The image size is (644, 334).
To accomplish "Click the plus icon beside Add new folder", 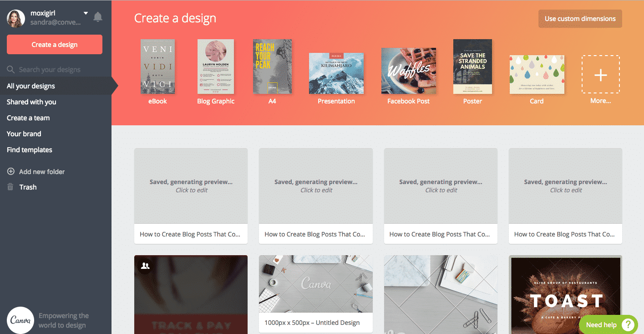I will click(11, 172).
